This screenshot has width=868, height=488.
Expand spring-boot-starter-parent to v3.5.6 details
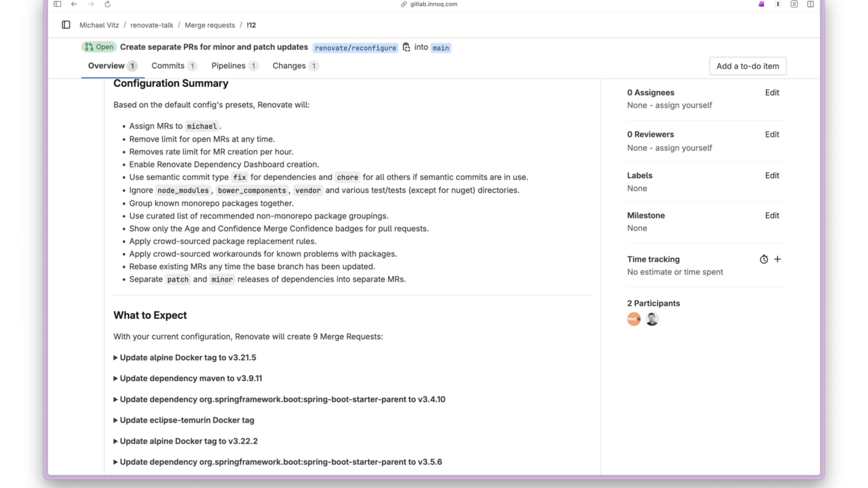[x=278, y=462]
